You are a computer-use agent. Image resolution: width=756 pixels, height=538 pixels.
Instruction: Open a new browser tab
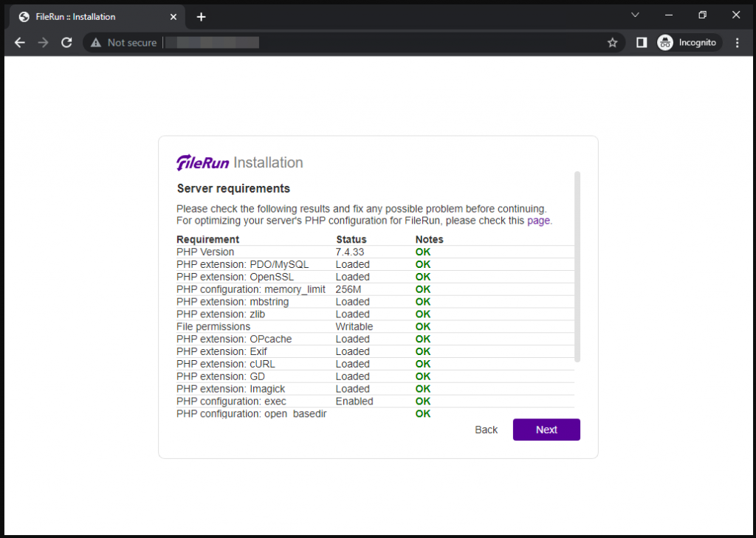pyautogui.click(x=201, y=17)
